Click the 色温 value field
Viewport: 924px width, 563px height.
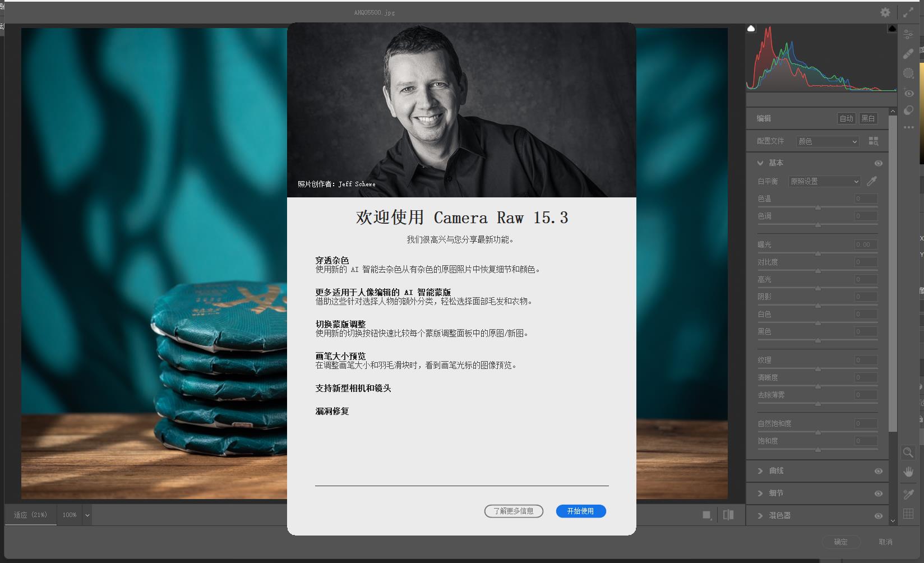(x=866, y=199)
